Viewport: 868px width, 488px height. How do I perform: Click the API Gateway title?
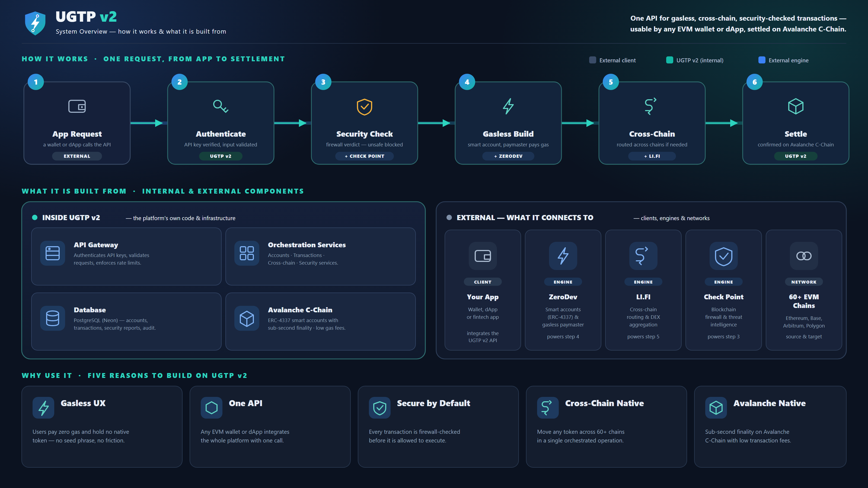click(x=96, y=245)
